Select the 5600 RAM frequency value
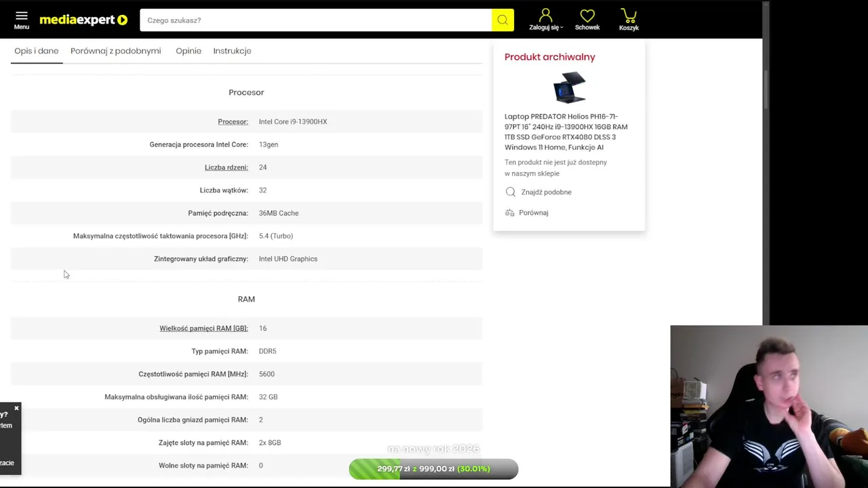 tap(267, 374)
